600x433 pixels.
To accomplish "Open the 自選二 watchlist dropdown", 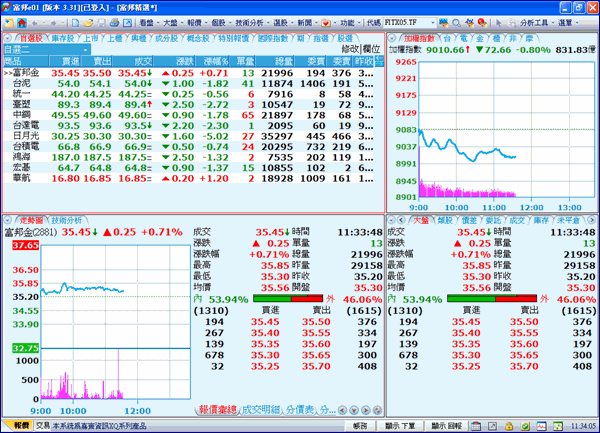I will click(83, 48).
